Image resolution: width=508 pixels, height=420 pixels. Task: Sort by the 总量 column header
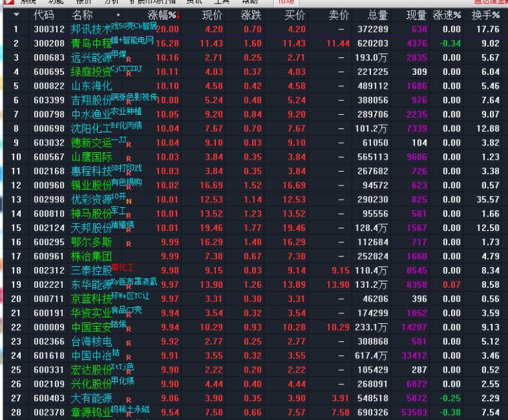(x=378, y=15)
